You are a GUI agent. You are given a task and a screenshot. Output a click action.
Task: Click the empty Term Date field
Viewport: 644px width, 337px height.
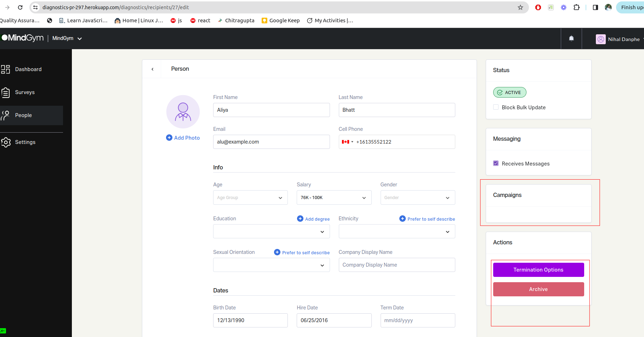coord(418,320)
